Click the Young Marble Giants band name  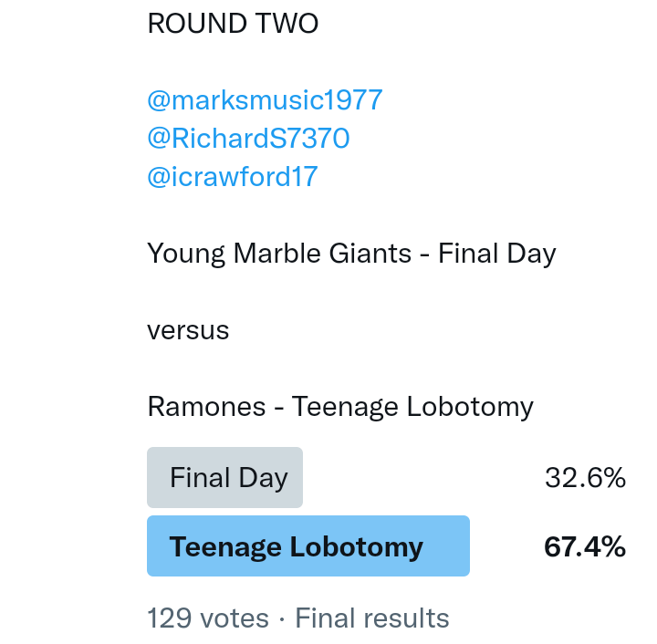tap(279, 253)
